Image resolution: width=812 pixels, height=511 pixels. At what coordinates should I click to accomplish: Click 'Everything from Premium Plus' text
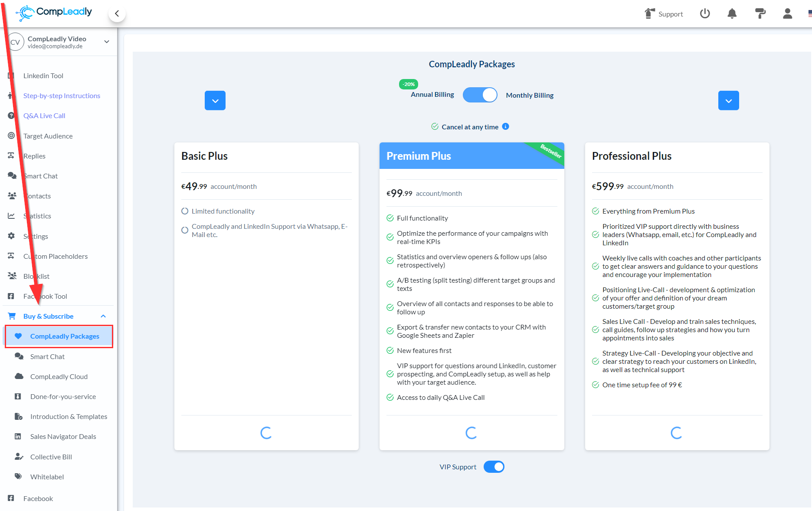coord(648,211)
